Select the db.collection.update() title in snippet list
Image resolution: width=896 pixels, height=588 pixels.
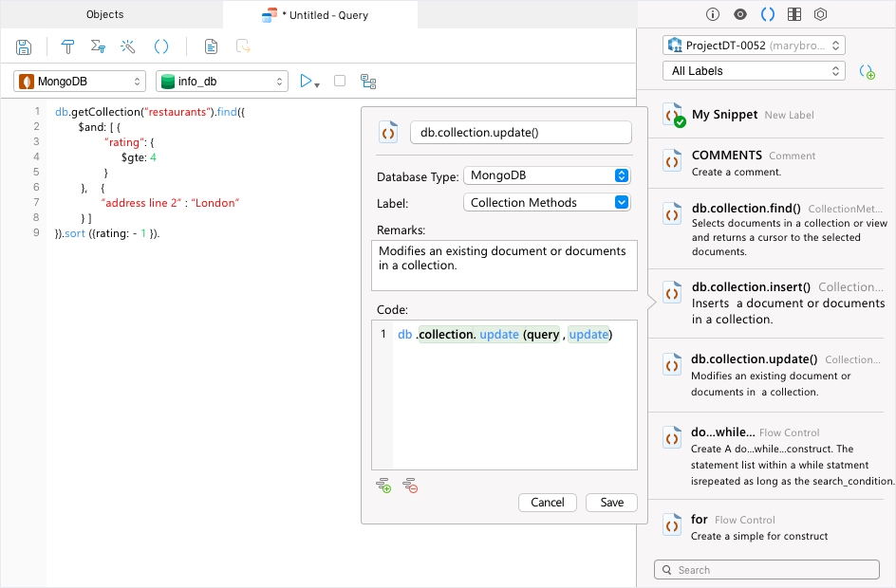point(754,359)
